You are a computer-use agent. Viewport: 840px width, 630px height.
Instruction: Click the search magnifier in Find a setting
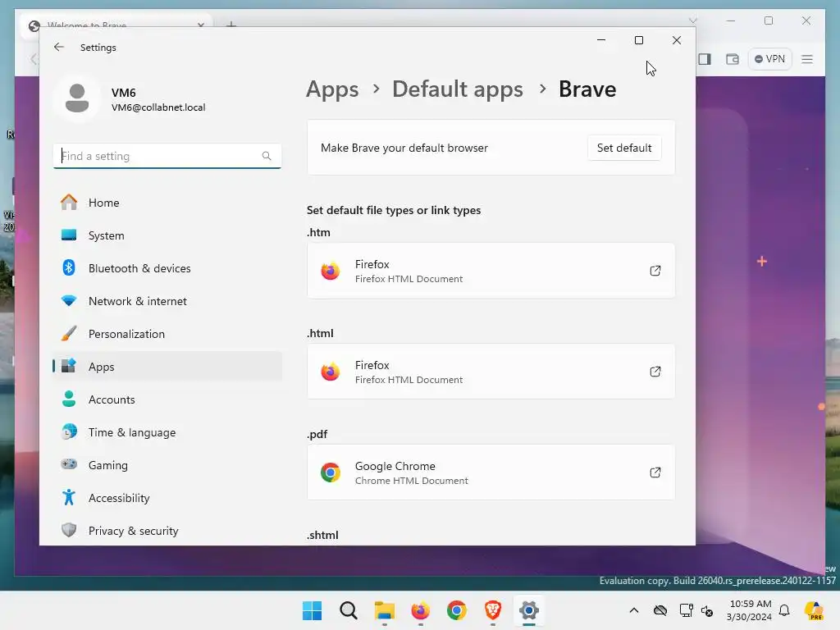[x=267, y=156]
